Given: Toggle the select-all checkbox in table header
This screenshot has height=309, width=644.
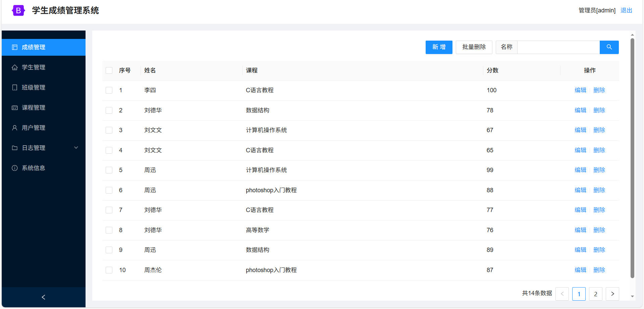Looking at the screenshot, I should coord(109,70).
